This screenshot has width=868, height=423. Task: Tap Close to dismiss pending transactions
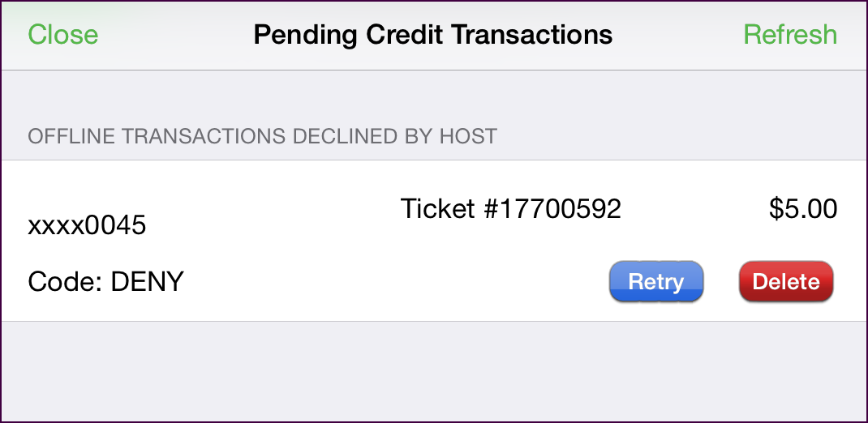coord(63,34)
